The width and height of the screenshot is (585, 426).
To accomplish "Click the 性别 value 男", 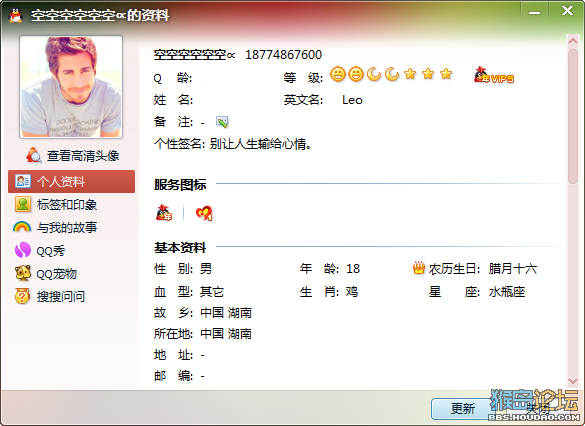I will tap(206, 269).
